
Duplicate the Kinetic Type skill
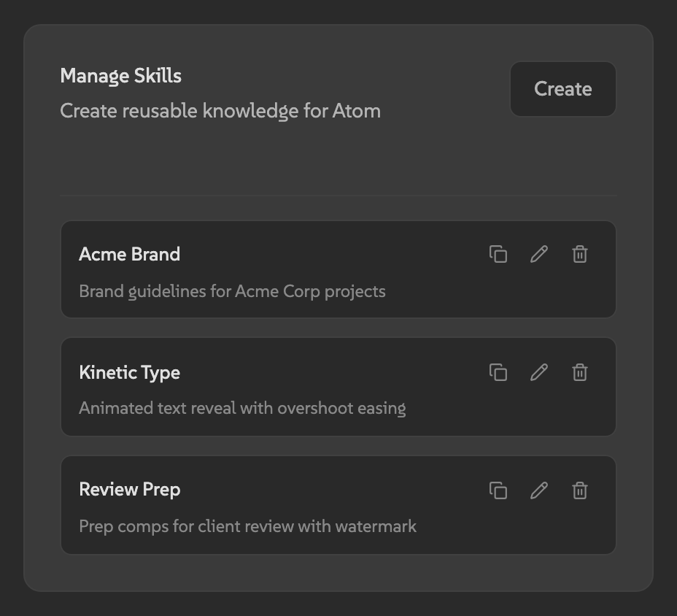[x=498, y=372]
